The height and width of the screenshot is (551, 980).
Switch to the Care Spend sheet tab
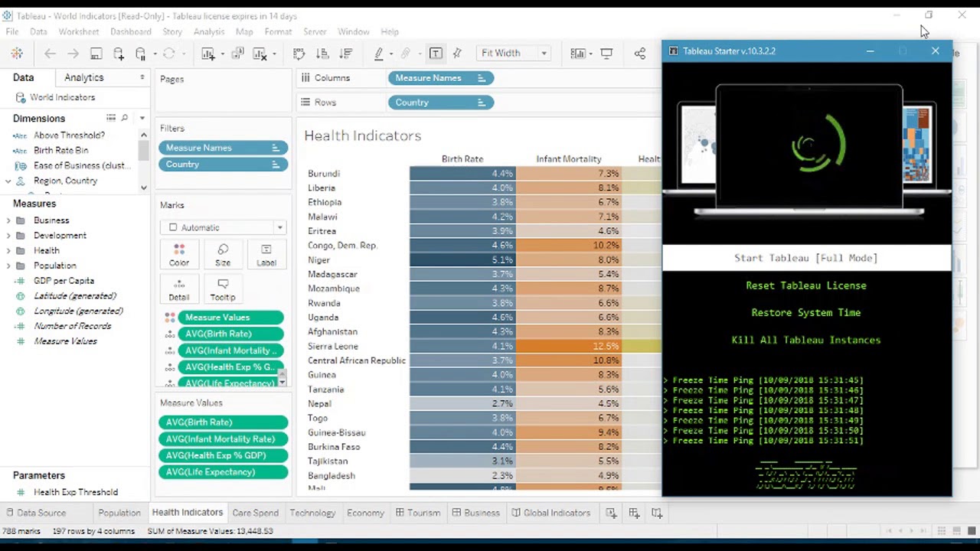pos(255,513)
